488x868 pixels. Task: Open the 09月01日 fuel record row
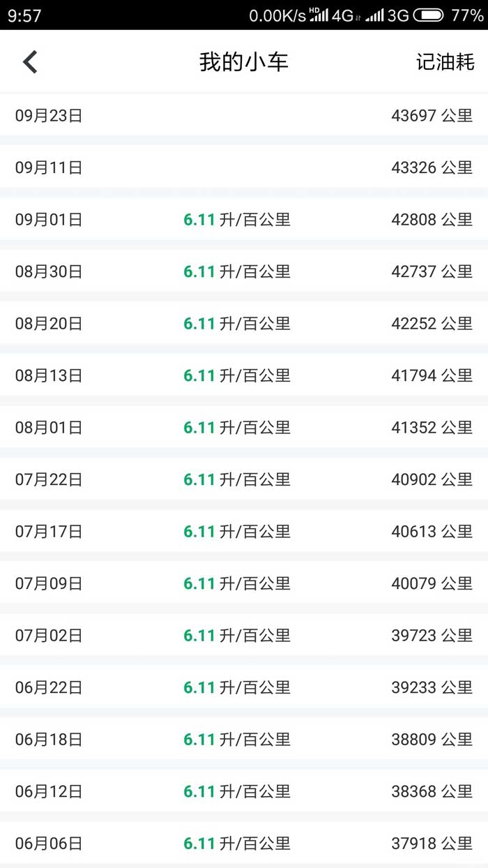pos(244,220)
